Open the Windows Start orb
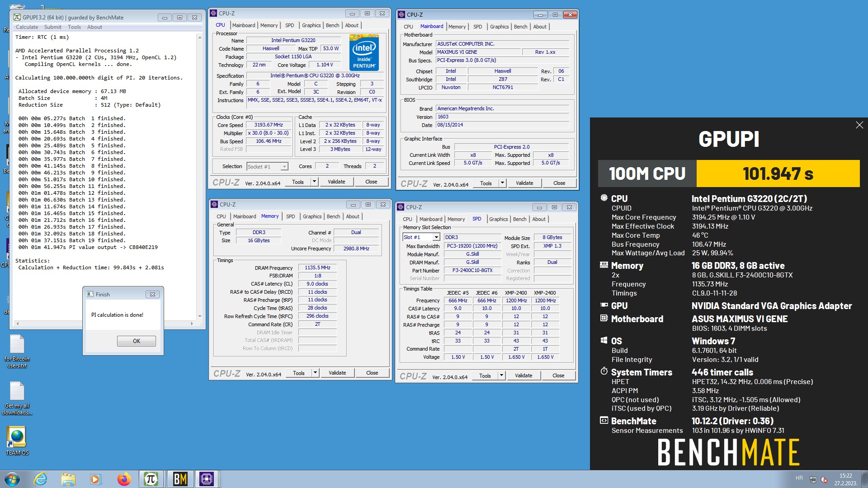Image resolution: width=868 pixels, height=488 pixels. coord(12,479)
